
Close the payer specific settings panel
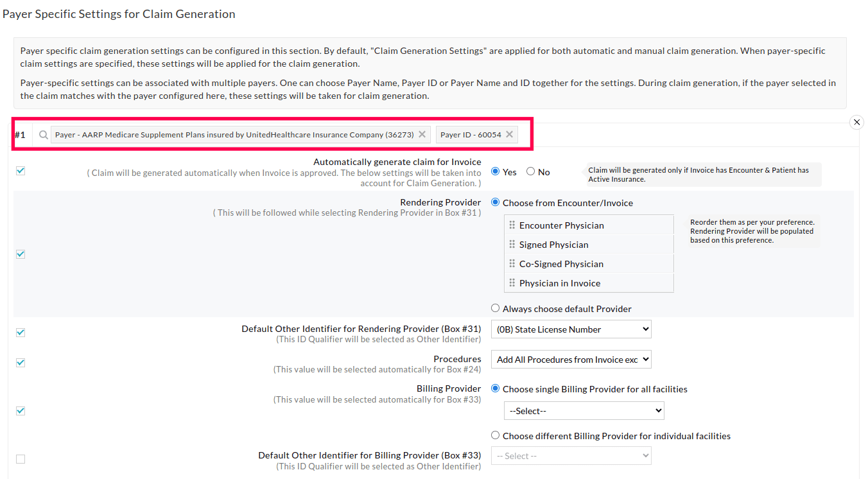point(856,122)
